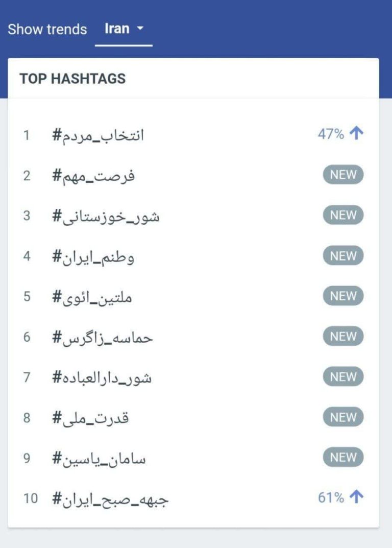The width and height of the screenshot is (392, 548).
Task: Click the NEW badge on rank 2
Action: (x=343, y=175)
